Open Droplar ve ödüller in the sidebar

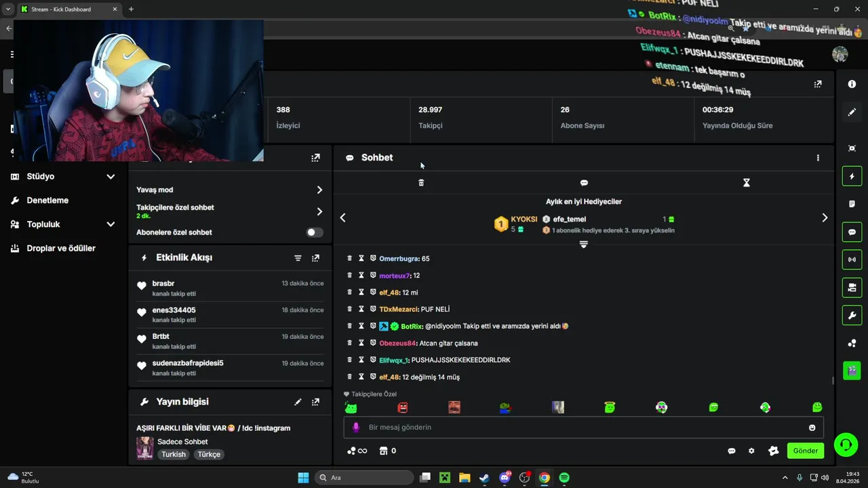click(61, 248)
